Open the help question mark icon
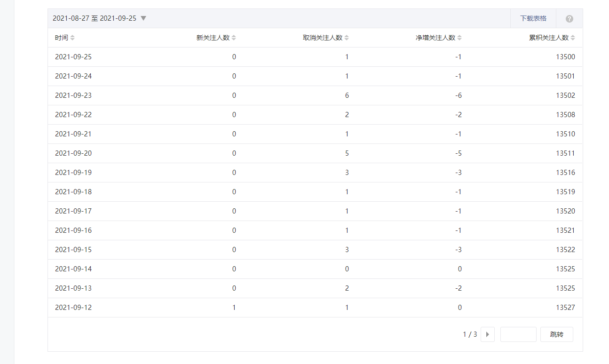 [569, 19]
